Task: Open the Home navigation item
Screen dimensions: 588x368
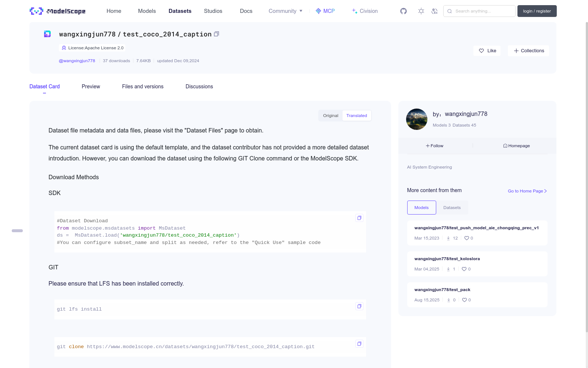Action: 114,11
